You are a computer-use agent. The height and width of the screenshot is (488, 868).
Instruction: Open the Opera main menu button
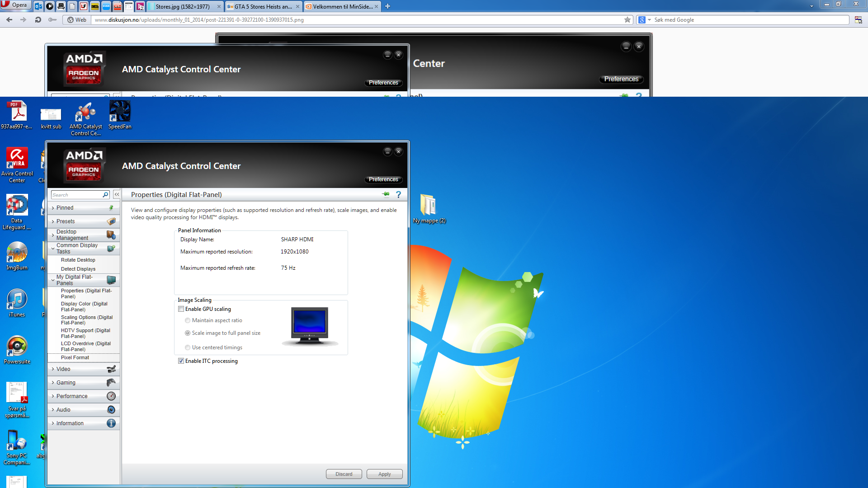click(15, 5)
